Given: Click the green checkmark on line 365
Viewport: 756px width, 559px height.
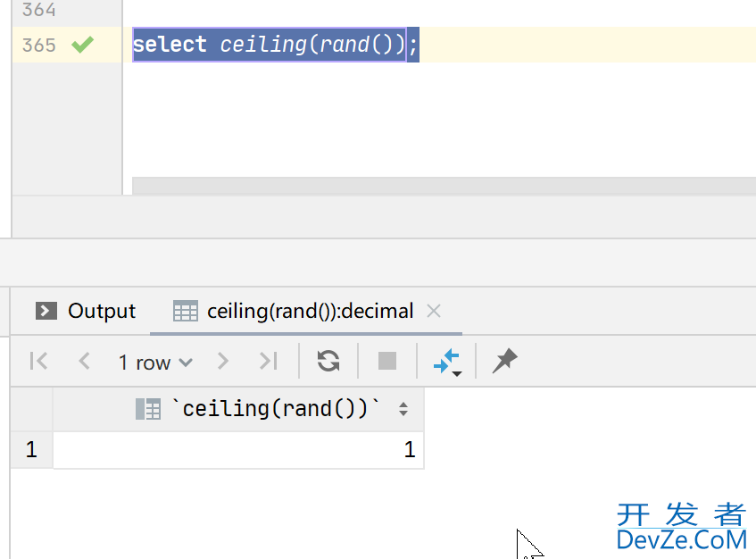Looking at the screenshot, I should coord(82,45).
